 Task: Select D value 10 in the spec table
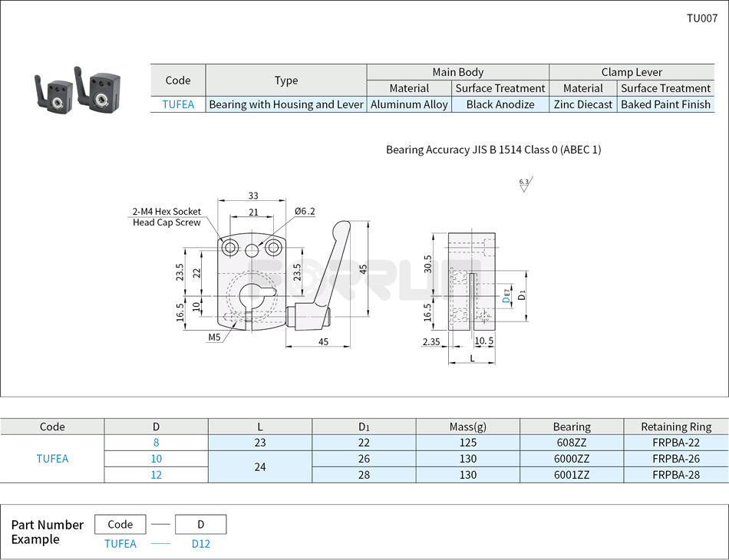click(x=157, y=459)
